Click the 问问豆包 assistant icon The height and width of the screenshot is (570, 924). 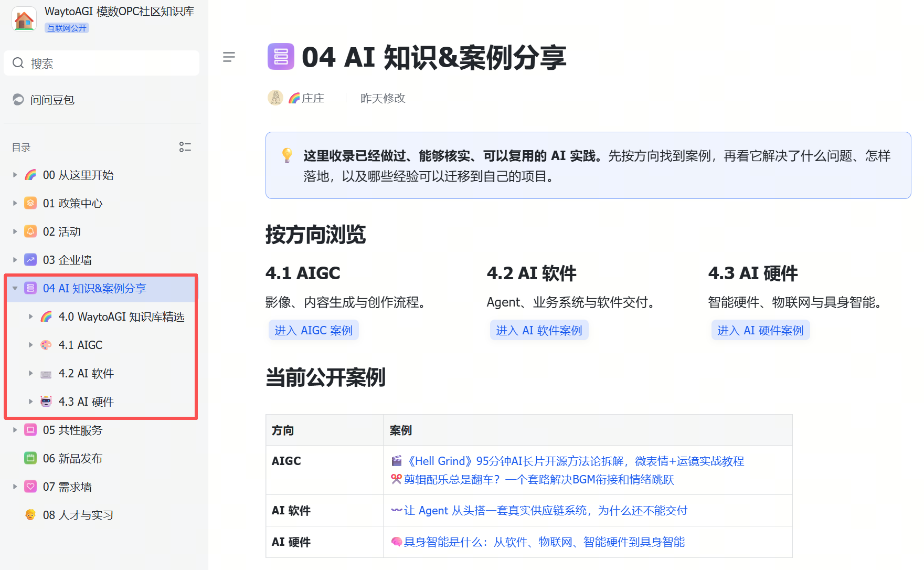point(18,100)
